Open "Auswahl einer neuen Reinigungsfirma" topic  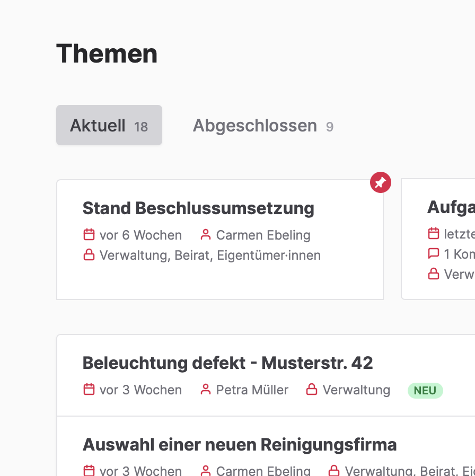point(240,444)
